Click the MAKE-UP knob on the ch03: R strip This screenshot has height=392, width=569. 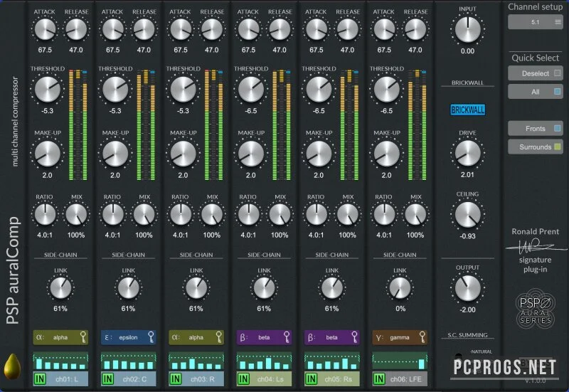point(183,154)
